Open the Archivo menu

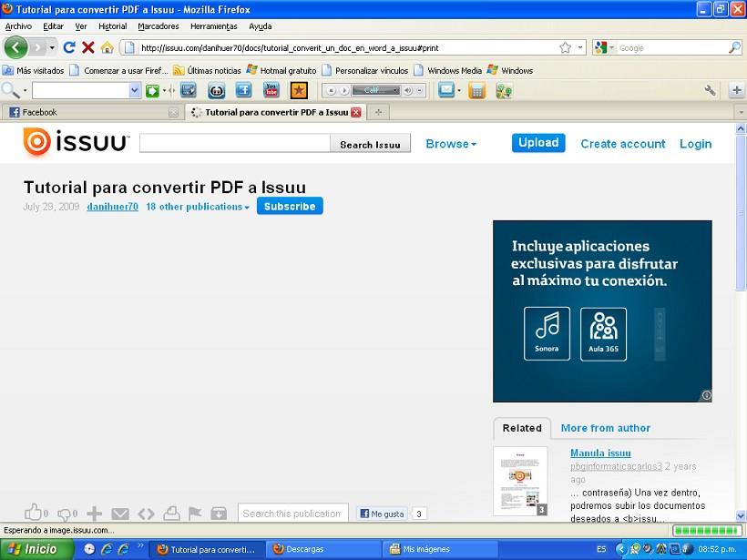18,26
